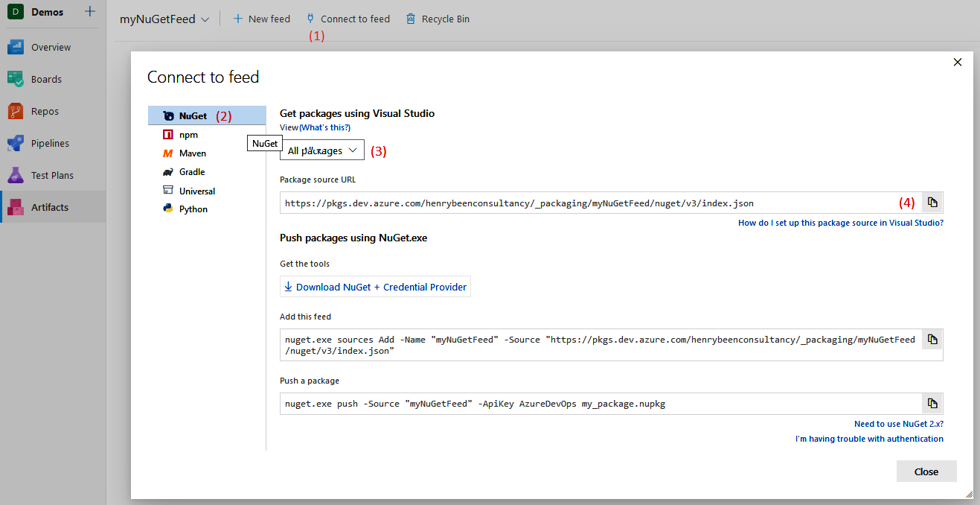The height and width of the screenshot is (505, 980).
Task: Copy the Package source URL
Action: [x=932, y=203]
